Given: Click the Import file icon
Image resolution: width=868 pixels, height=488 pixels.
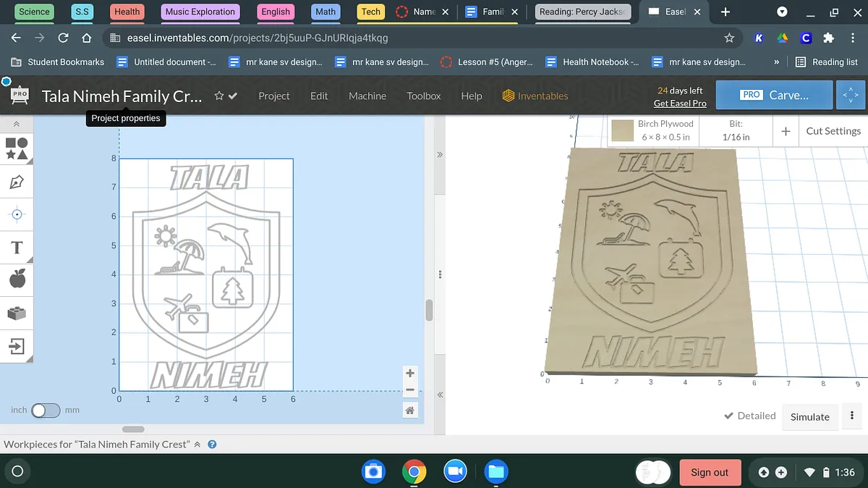Looking at the screenshot, I should click(x=17, y=347).
